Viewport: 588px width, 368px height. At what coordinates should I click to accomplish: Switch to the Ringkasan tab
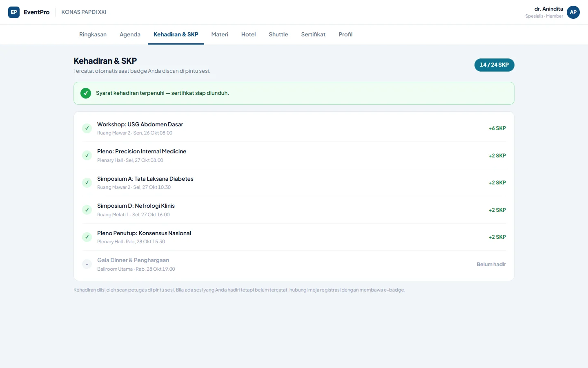coord(93,34)
